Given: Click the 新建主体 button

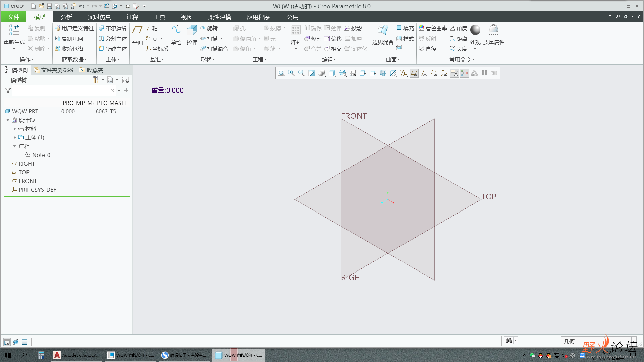Looking at the screenshot, I should pyautogui.click(x=113, y=49).
